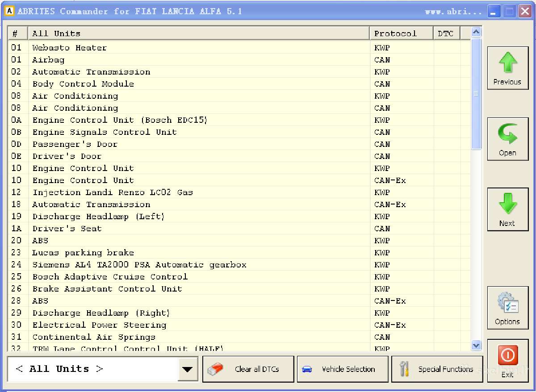
Task: Click the Protocol column header
Action: (x=402, y=33)
